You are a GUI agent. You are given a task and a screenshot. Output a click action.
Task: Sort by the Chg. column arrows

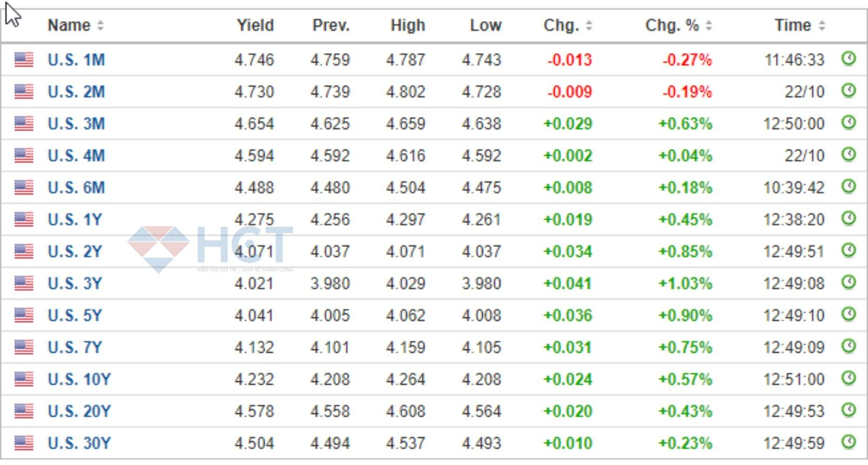click(589, 26)
